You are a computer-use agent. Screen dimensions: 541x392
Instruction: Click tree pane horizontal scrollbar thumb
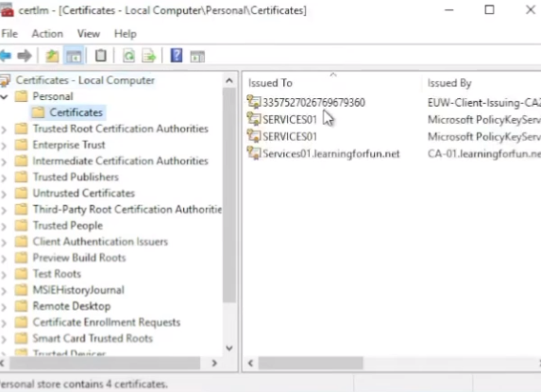105,363
